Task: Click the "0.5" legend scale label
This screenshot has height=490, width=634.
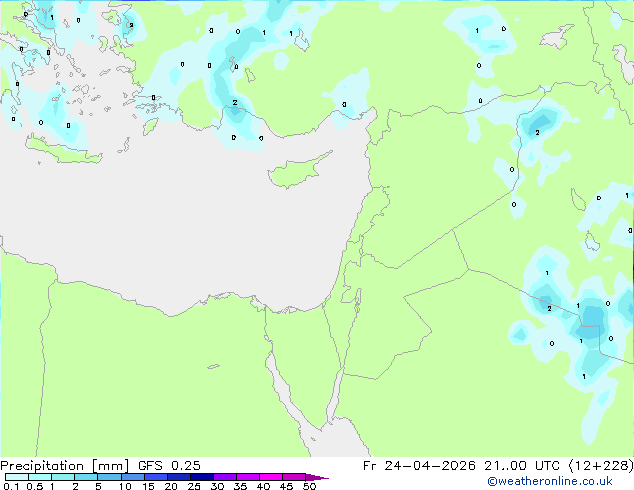Action: (35, 486)
